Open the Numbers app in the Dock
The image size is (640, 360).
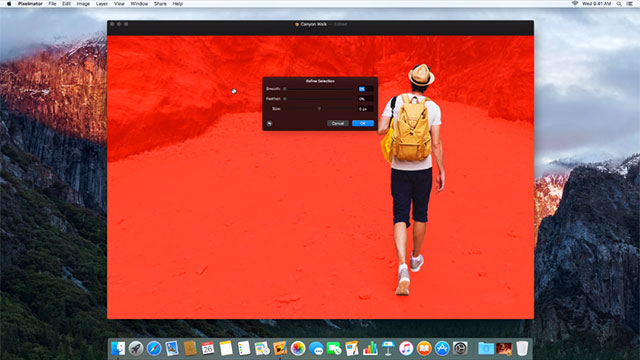point(370,349)
